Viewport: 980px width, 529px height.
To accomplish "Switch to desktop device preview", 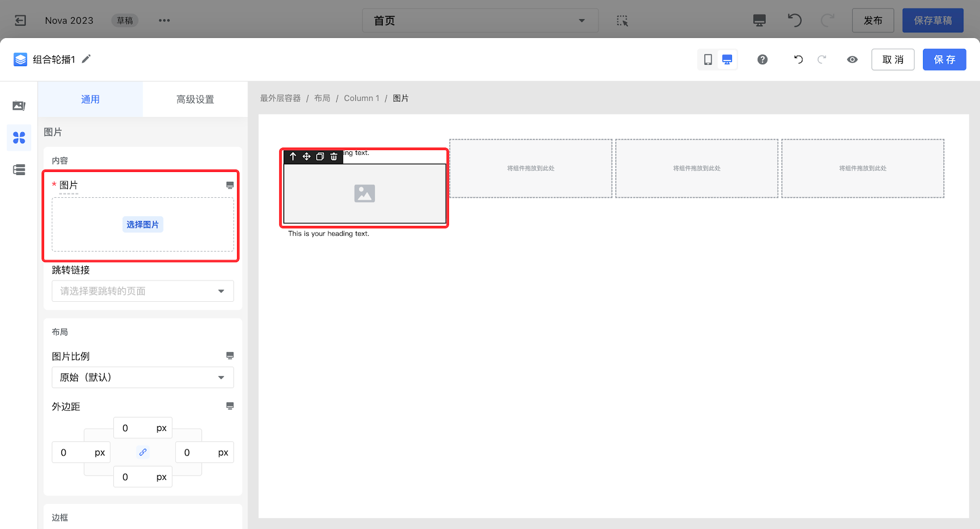I will (x=727, y=59).
